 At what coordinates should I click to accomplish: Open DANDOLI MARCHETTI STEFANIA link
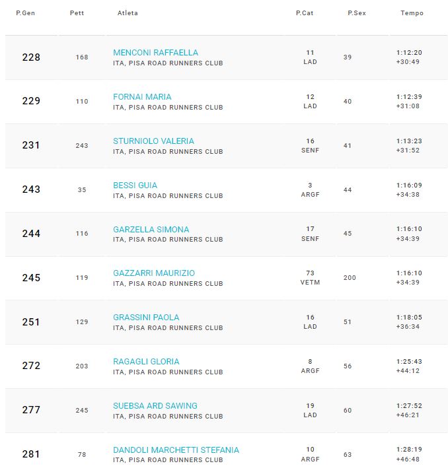pos(176,450)
